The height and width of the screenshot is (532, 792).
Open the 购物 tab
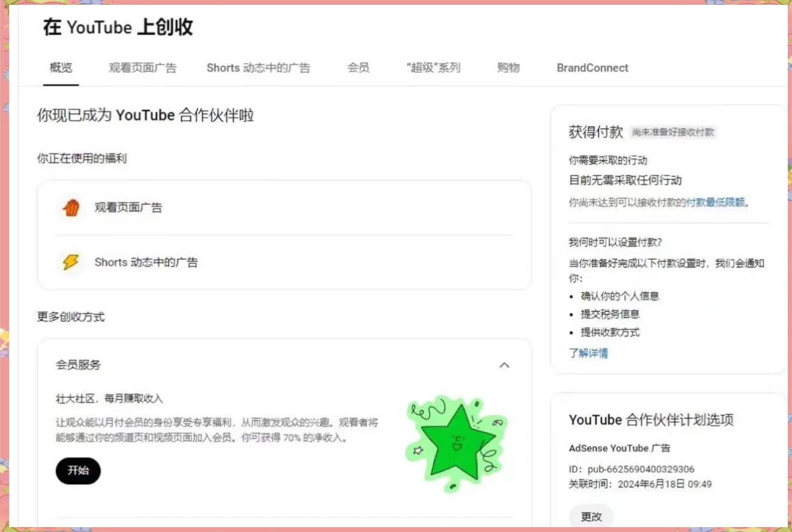(x=508, y=68)
